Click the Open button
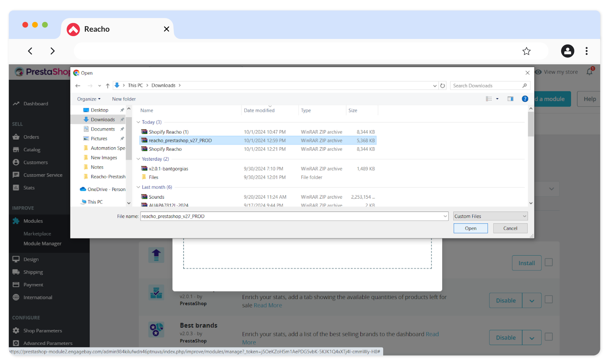The height and width of the screenshot is (364, 609). coord(470,228)
